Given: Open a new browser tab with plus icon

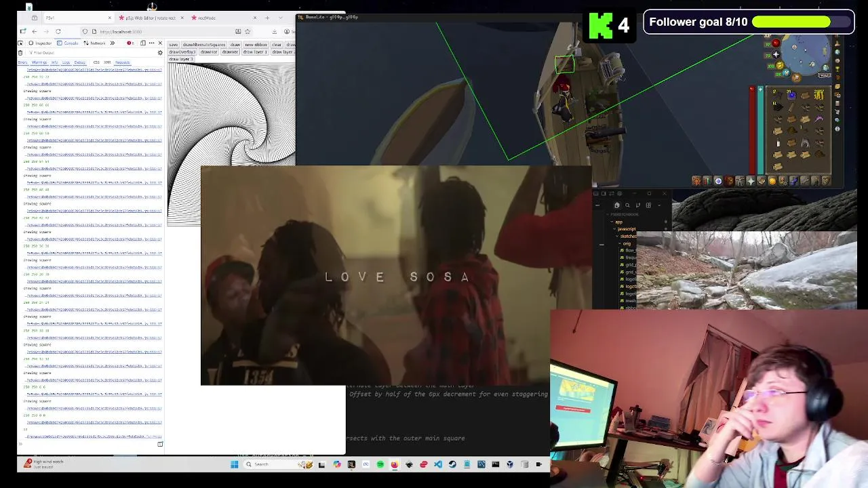Looking at the screenshot, I should 267,18.
